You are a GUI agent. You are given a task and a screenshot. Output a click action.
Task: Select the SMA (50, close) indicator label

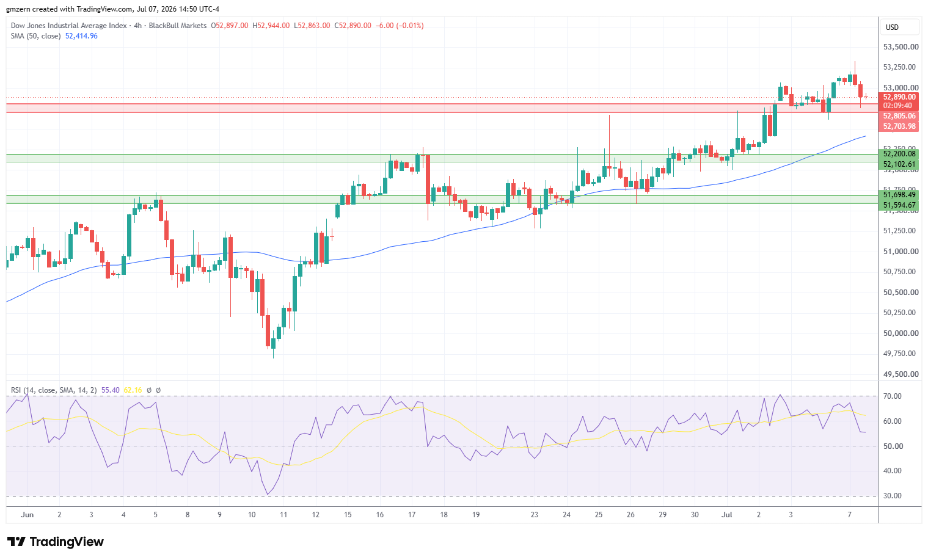tap(35, 36)
